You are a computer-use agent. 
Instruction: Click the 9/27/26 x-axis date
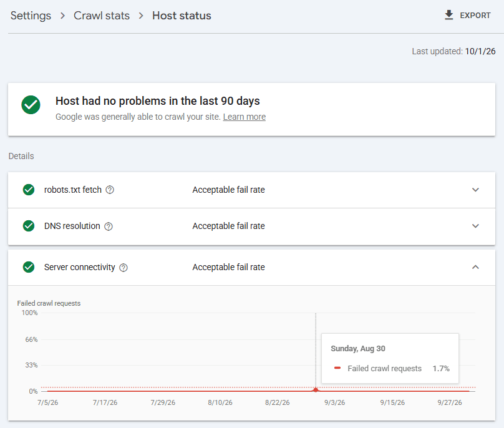coord(450,402)
